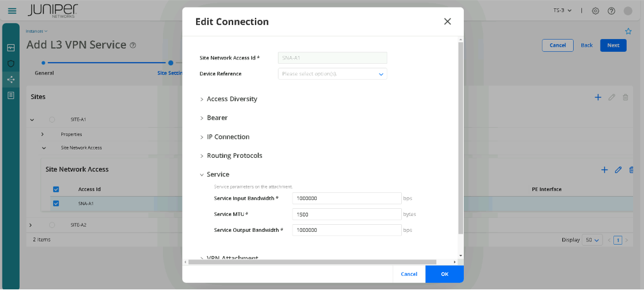Screen dimensions: 644x290
Task: Go to next page in pagination
Action: pos(627,240)
